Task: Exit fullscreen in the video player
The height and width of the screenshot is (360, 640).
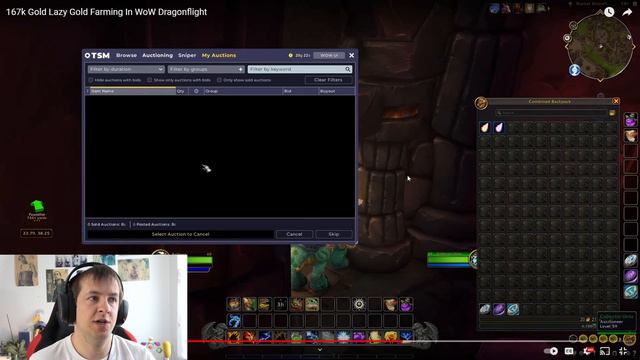Action: 623,351
